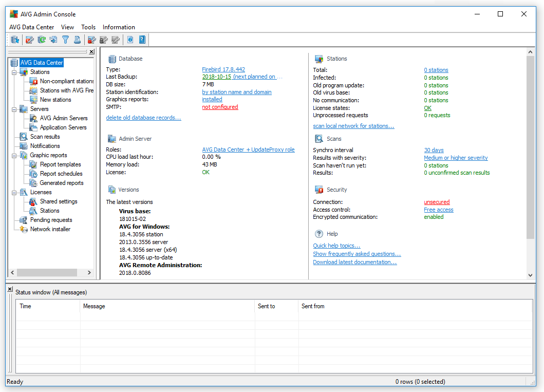The image size is (544, 392).
Task: Click the Help section question mark icon
Action: click(x=319, y=234)
